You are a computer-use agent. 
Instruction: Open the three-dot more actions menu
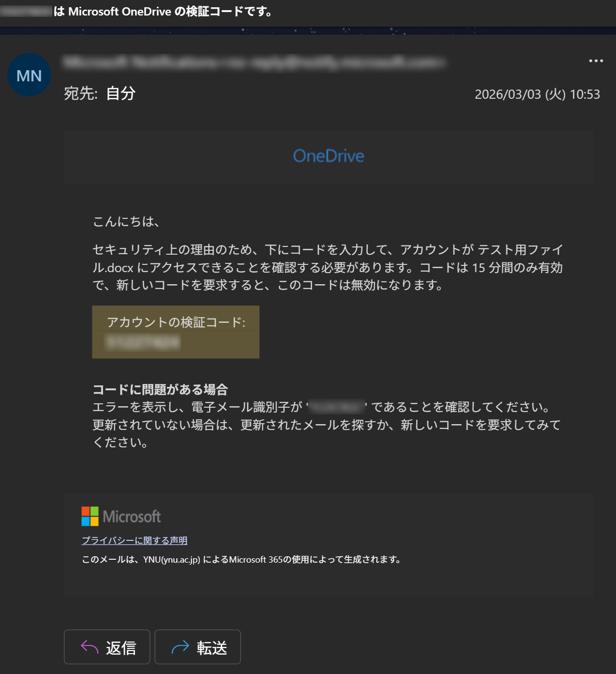[596, 61]
